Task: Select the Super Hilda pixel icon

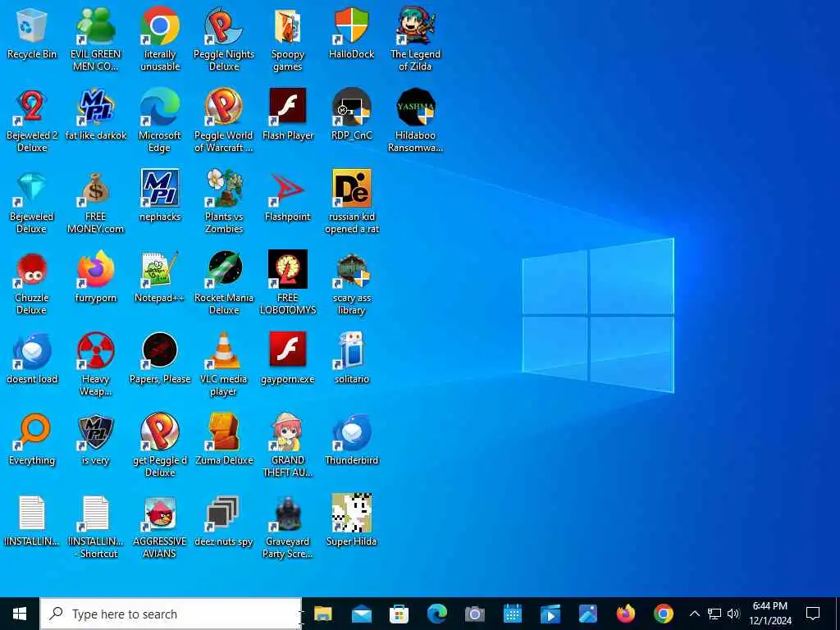Action: [x=351, y=514]
